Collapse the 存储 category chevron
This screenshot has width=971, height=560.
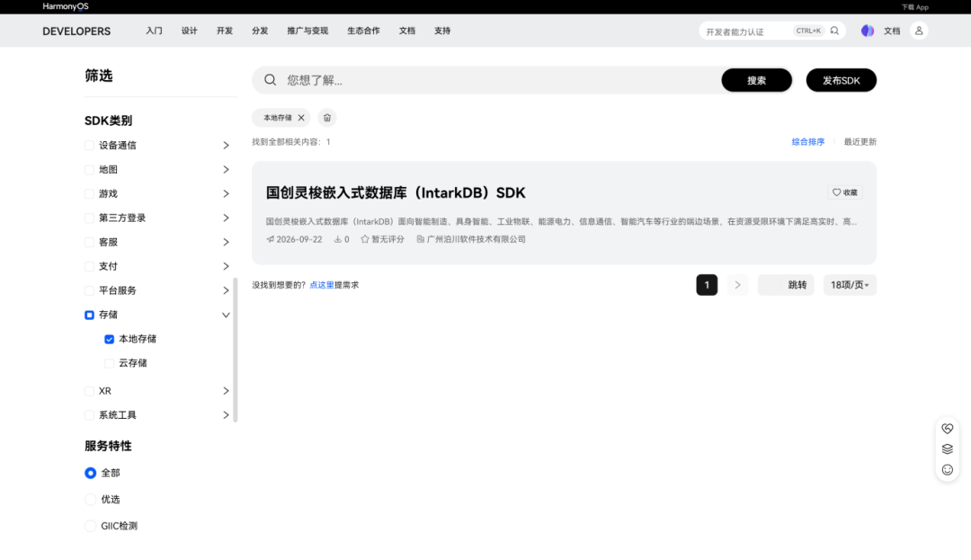click(x=226, y=315)
